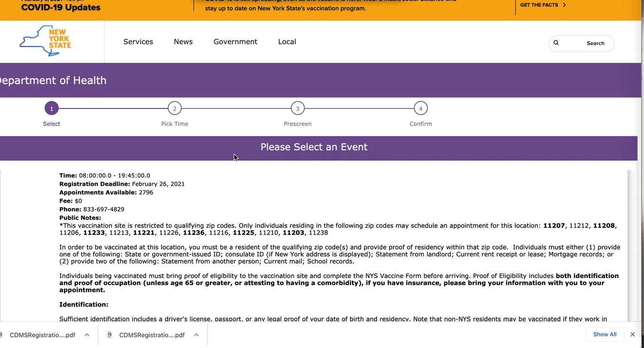
Task: Click the arrow beside GET THE FACTS
Action: [x=564, y=5]
